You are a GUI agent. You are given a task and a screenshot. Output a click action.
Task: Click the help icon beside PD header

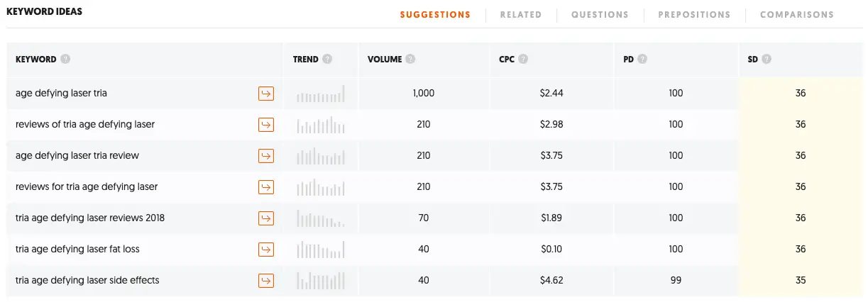coord(642,60)
